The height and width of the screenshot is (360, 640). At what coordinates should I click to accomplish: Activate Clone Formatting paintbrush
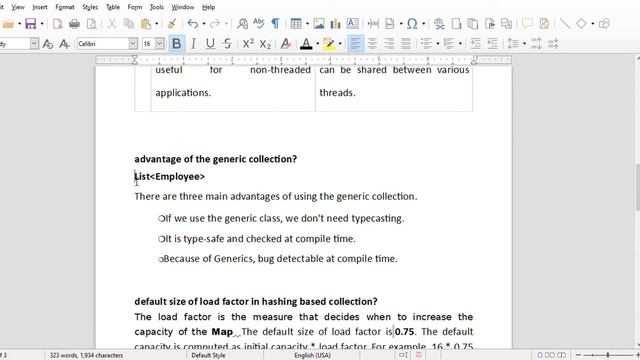172,24
